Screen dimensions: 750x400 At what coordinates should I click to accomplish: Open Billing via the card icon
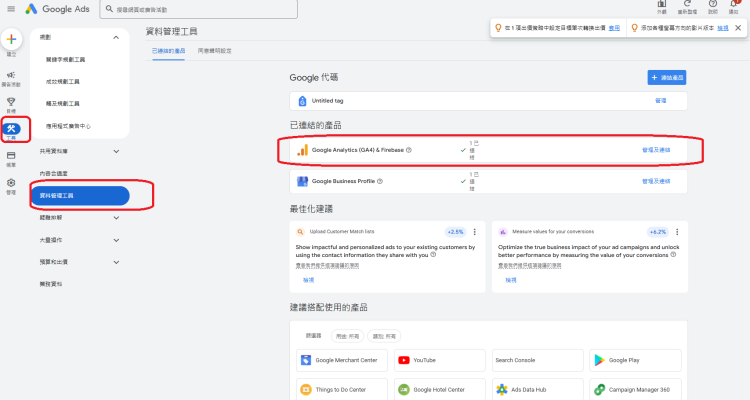click(11, 156)
